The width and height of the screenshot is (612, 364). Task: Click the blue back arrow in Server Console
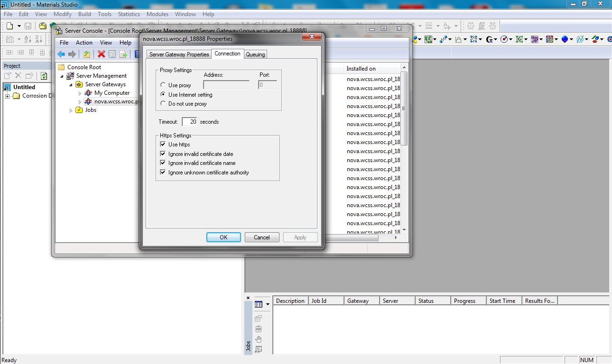pyautogui.click(x=61, y=54)
